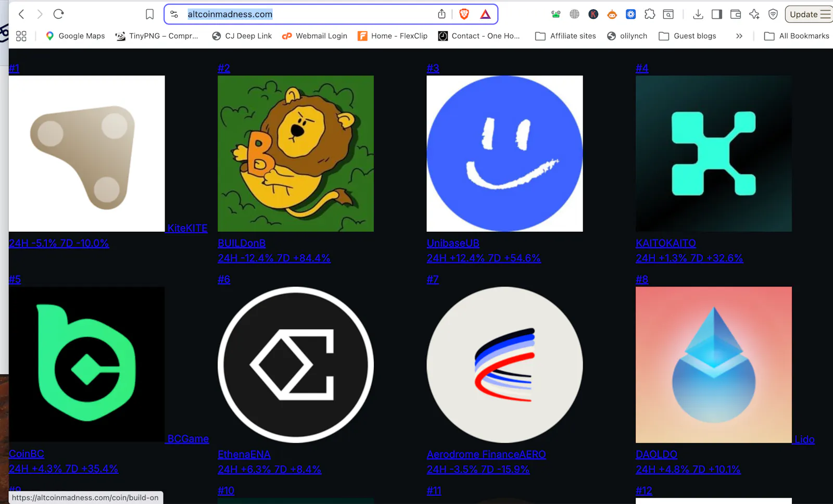Show more bookmarks with the chevron

739,36
